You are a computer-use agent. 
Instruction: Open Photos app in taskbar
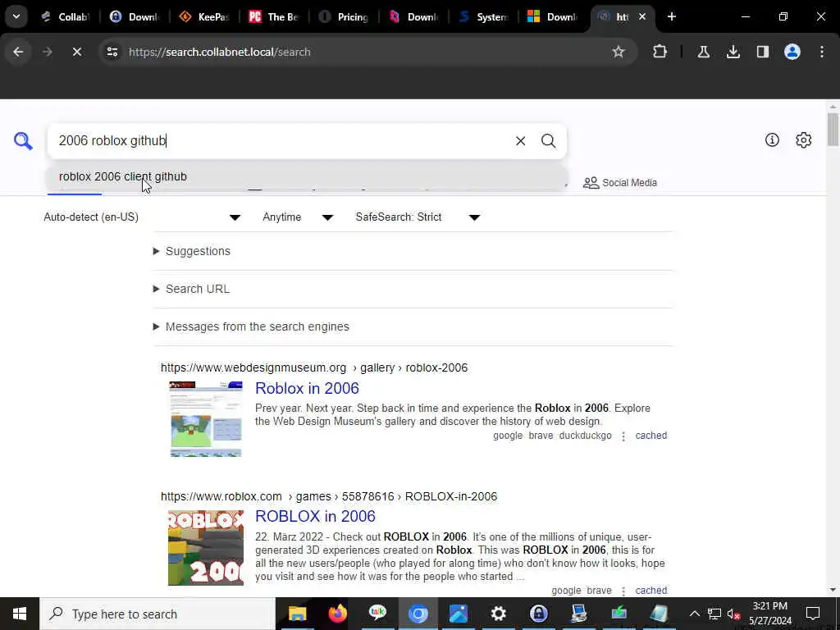(458, 614)
